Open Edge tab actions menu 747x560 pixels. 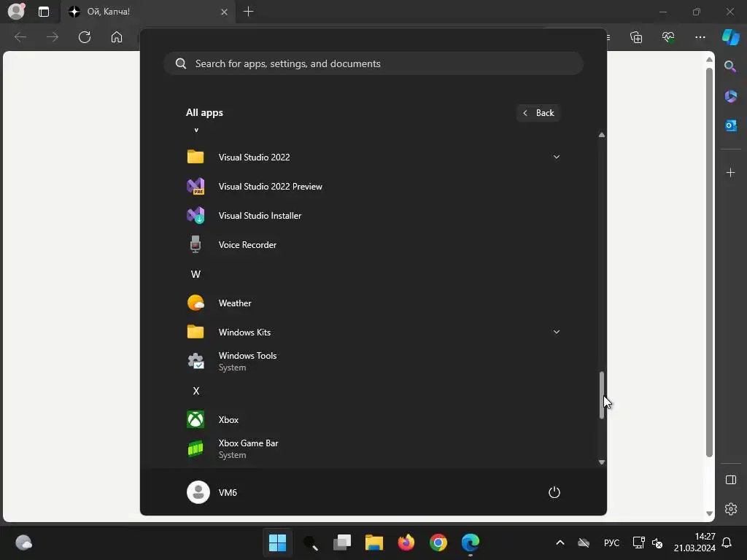pyautogui.click(x=43, y=12)
